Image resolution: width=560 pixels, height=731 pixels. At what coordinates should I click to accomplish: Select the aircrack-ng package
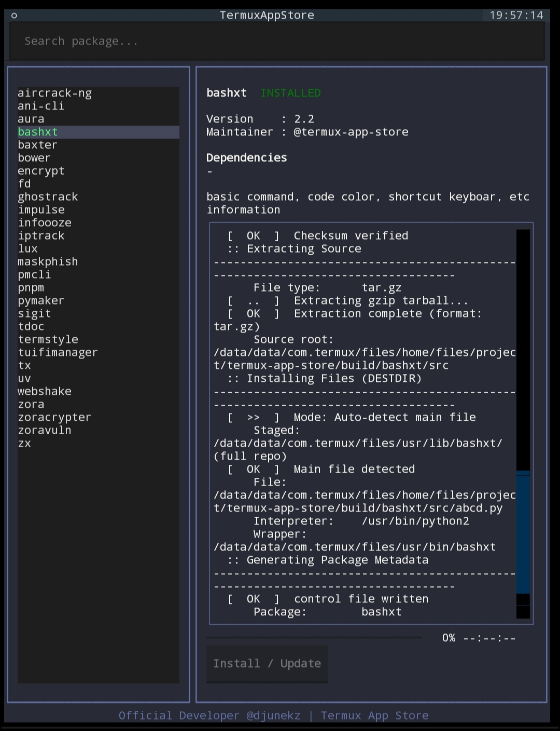54,93
